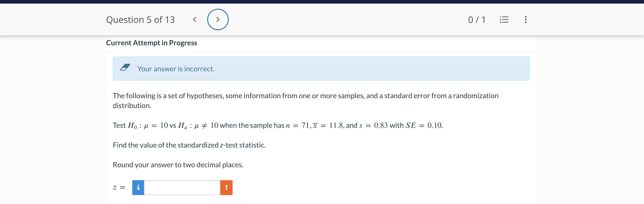The width and height of the screenshot is (644, 204).
Task: Click inside the z-value answer input field
Action: tap(182, 187)
